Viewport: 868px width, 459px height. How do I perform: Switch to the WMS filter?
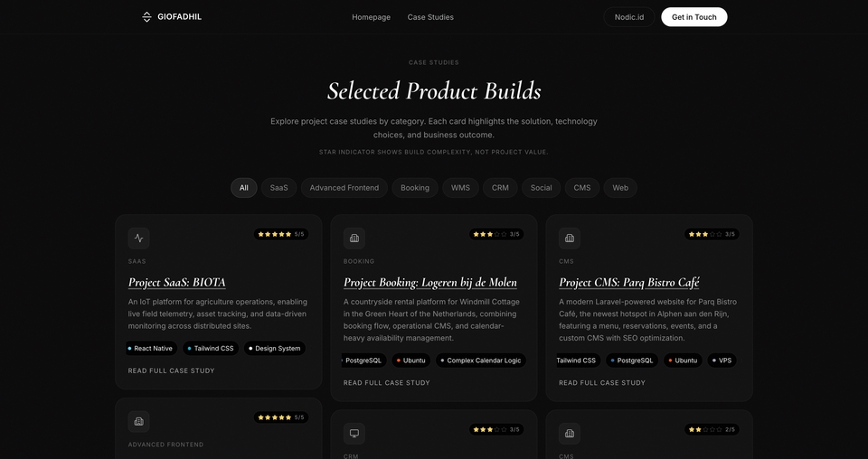[461, 188]
